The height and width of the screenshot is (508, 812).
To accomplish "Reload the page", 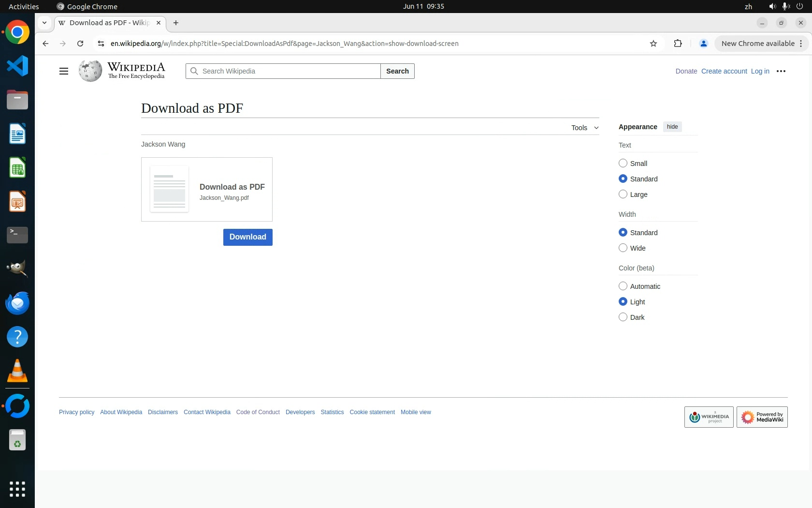I will tap(80, 44).
